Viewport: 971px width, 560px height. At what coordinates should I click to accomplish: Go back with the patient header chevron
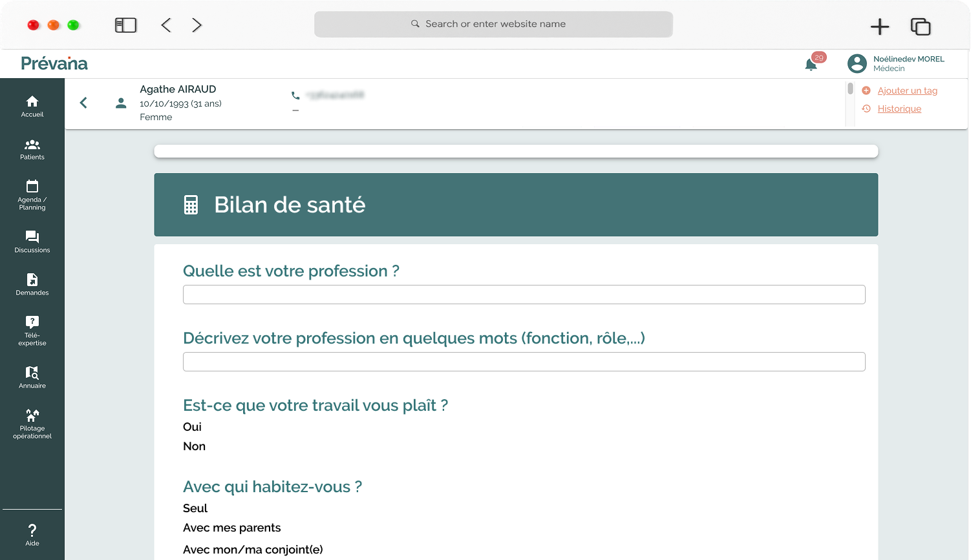pyautogui.click(x=83, y=103)
